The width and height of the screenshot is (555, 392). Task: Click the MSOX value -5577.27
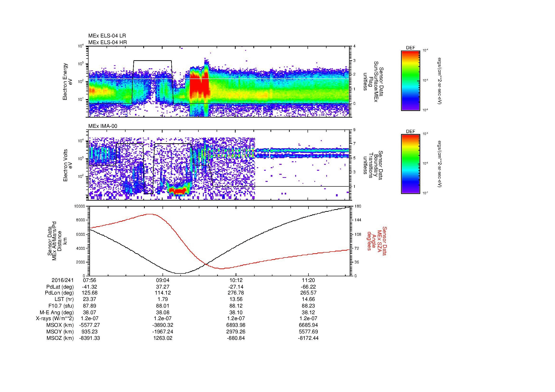click(90, 325)
